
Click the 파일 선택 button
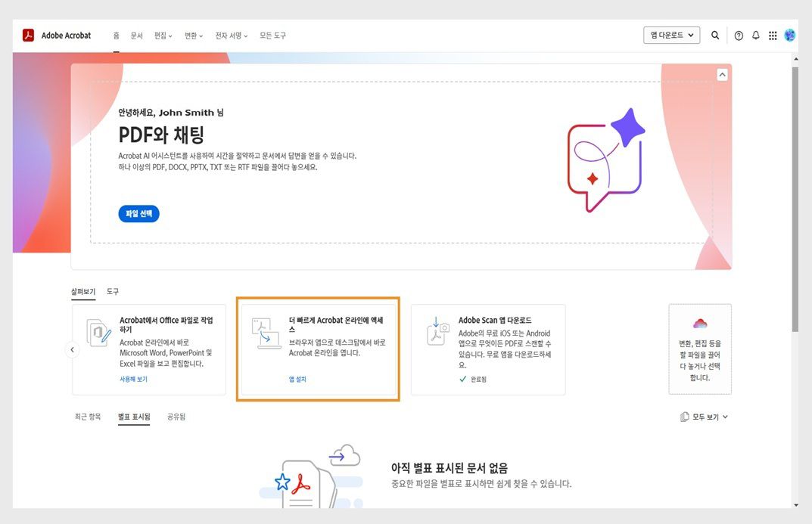pyautogui.click(x=138, y=213)
